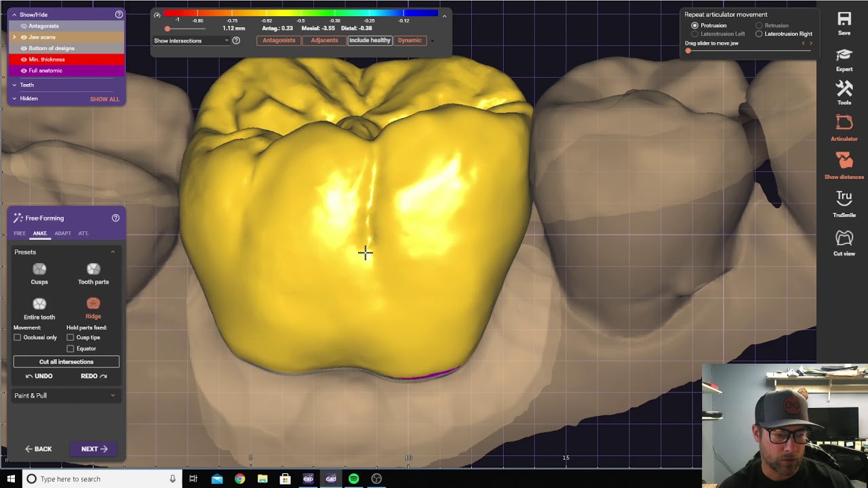
Task: Switch to ANAT. tab
Action: click(40, 233)
